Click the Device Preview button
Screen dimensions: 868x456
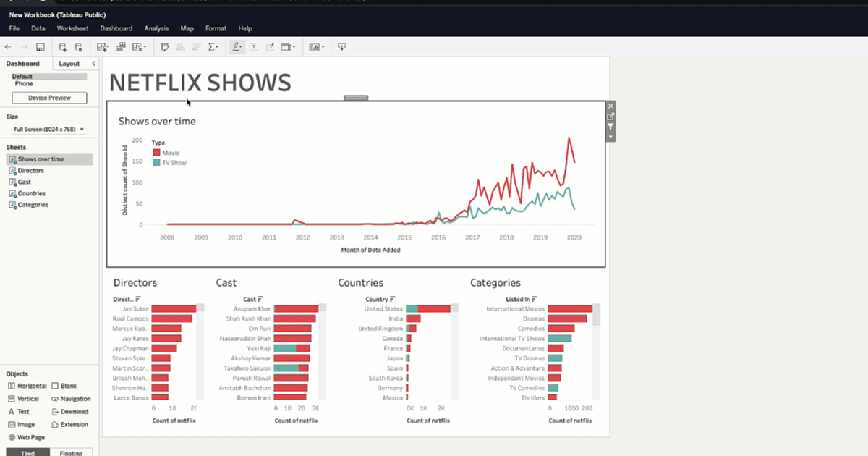coord(49,98)
